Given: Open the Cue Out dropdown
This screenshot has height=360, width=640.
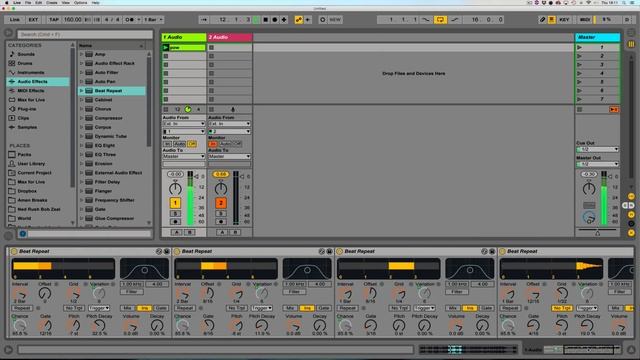Looking at the screenshot, I should [x=598, y=149].
